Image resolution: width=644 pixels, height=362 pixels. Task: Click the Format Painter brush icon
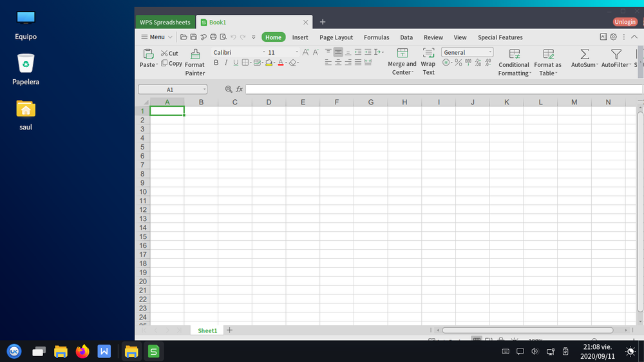tap(194, 54)
